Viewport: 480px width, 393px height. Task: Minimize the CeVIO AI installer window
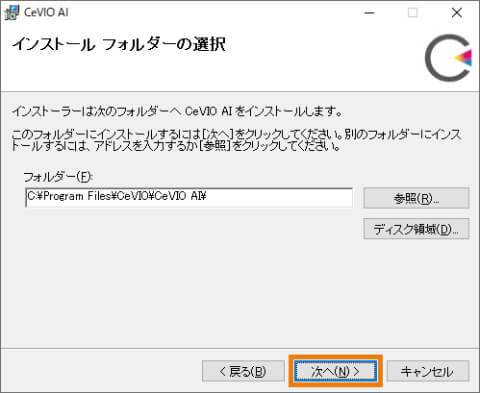pos(369,13)
